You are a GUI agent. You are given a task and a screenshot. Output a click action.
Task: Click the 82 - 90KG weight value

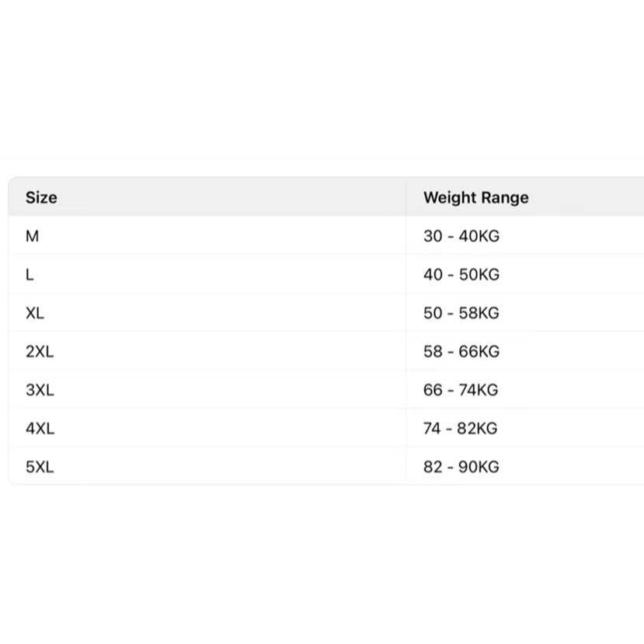click(x=461, y=467)
